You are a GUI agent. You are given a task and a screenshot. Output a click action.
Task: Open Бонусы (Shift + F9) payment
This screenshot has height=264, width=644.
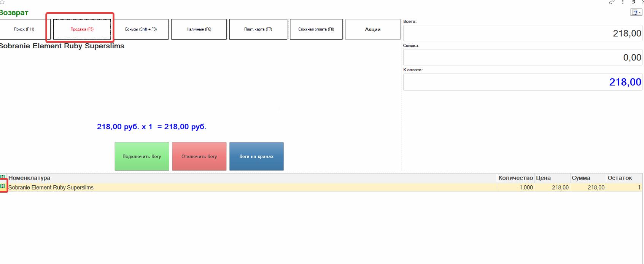coord(141,29)
